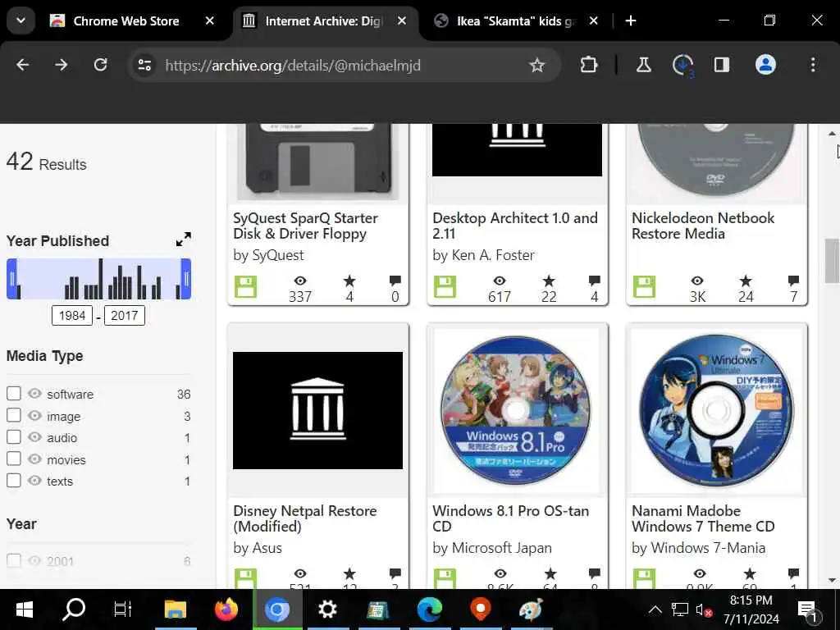Viewport: 840px width, 630px height.
Task: Open Microsoft Edge from taskbar
Action: (430, 609)
